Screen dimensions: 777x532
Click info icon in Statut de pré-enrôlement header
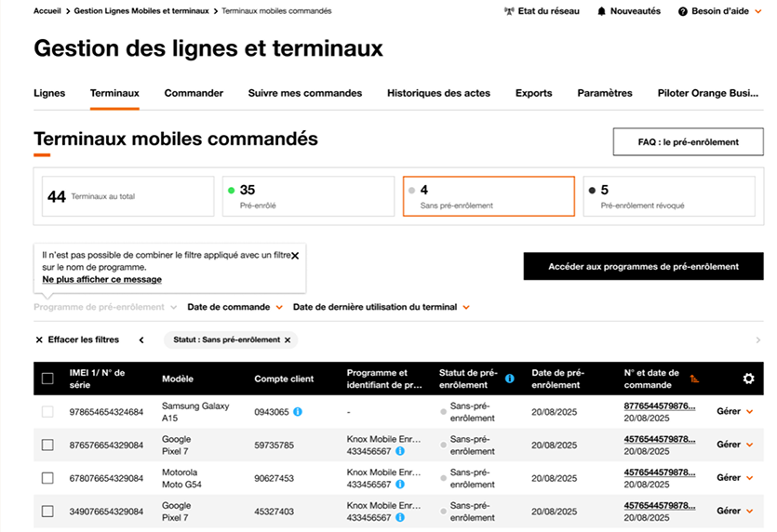tap(509, 379)
